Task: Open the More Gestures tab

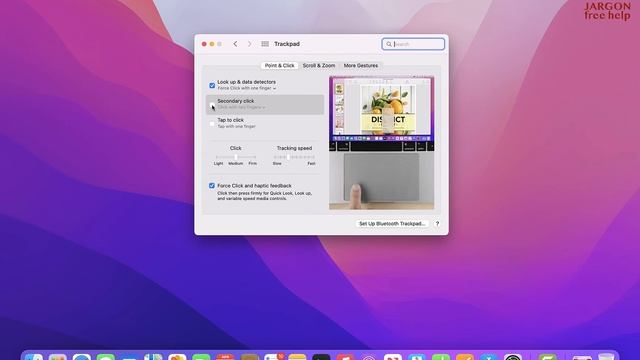Action: (x=361, y=65)
